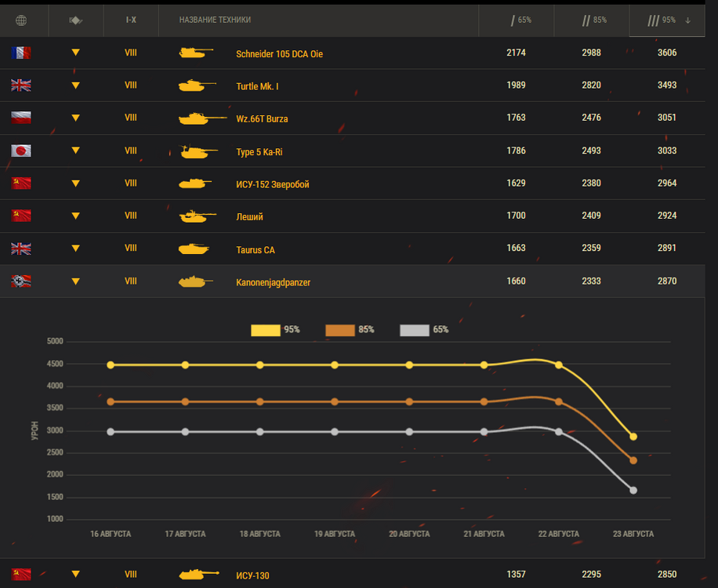The width and height of the screenshot is (718, 588).
Task: Sort by the 65% mark column
Action: coord(517,20)
